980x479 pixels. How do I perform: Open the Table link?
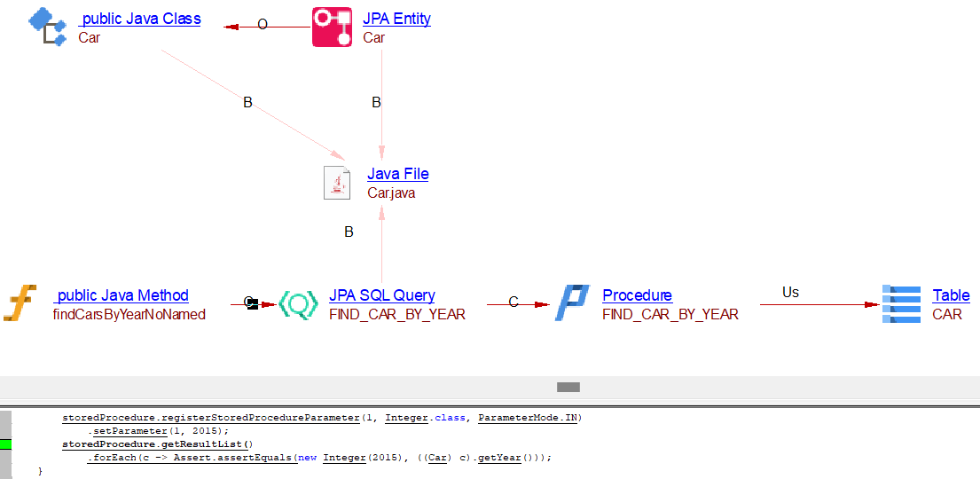951,295
